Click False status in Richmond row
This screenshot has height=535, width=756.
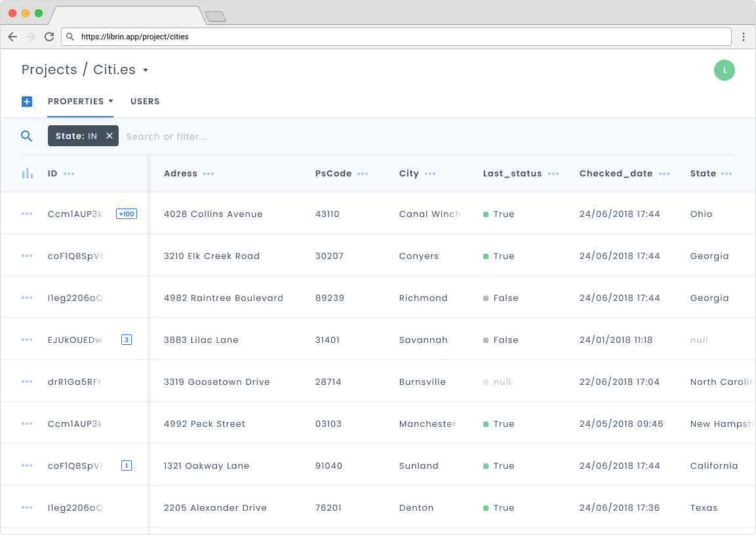501,298
